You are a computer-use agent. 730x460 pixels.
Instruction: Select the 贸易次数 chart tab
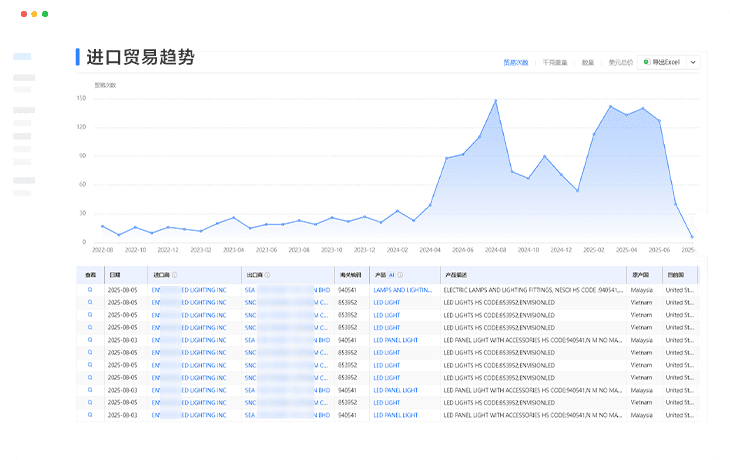(515, 62)
